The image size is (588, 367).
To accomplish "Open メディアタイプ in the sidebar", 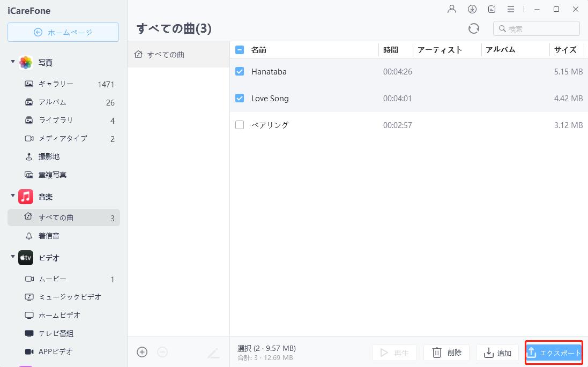I will 64,139.
